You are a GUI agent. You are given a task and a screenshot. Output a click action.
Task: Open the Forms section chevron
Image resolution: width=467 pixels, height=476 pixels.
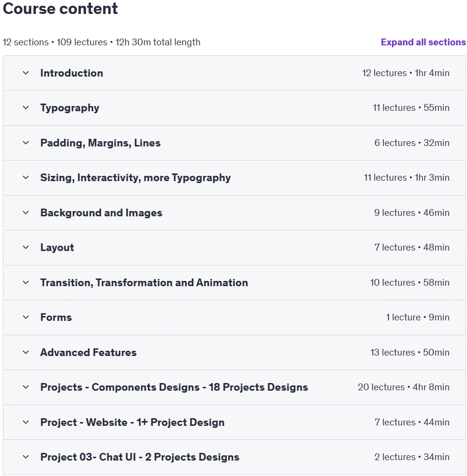point(26,317)
